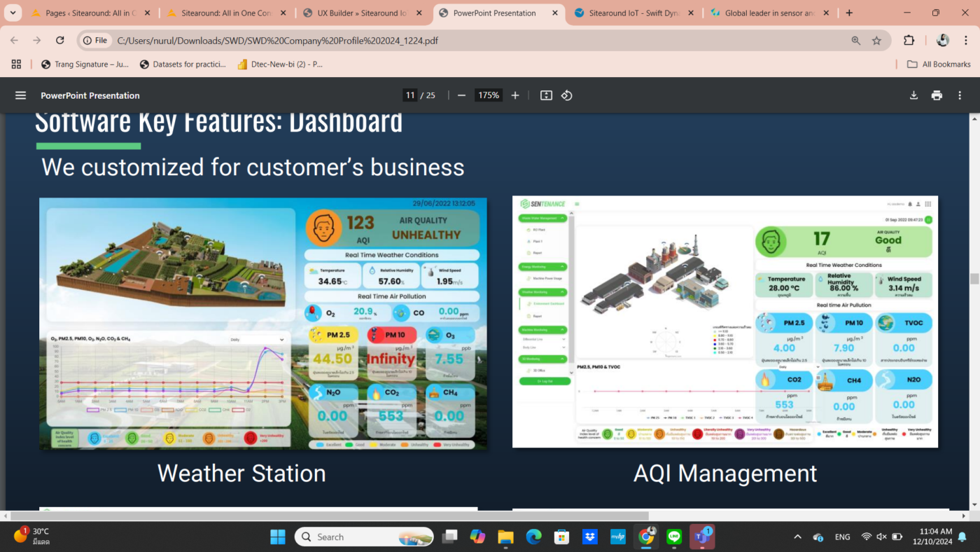Open the PDF sidebar hamburger menu
The width and height of the screenshot is (980, 552).
click(20, 95)
